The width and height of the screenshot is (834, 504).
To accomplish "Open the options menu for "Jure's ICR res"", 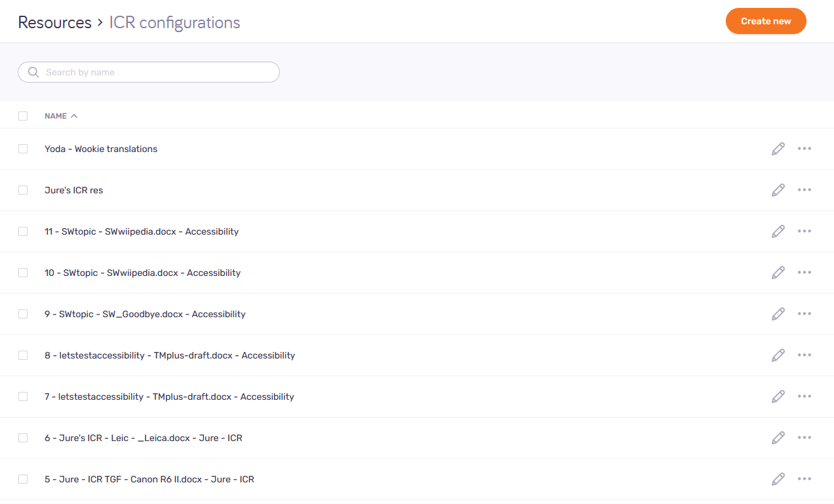I will tap(804, 190).
